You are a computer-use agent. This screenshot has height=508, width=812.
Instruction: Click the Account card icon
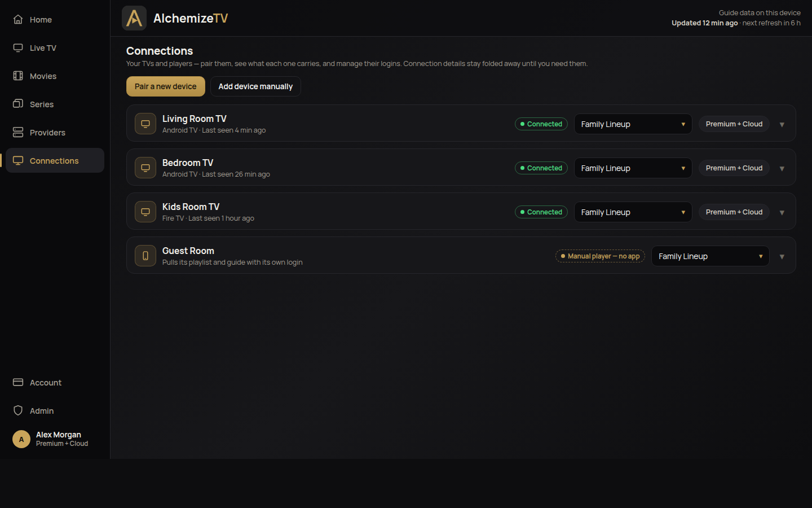[18, 382]
